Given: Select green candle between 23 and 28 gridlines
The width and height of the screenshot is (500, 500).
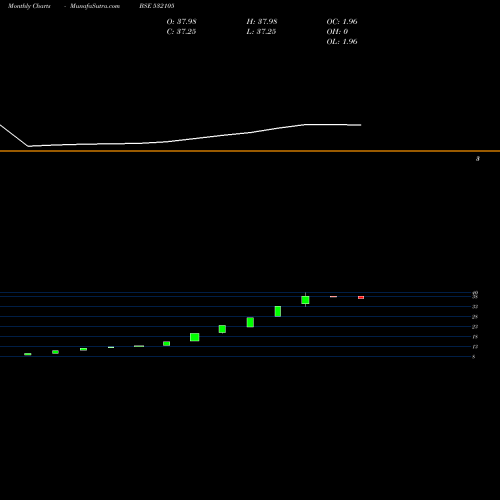Looking at the screenshot, I should [x=250, y=322].
